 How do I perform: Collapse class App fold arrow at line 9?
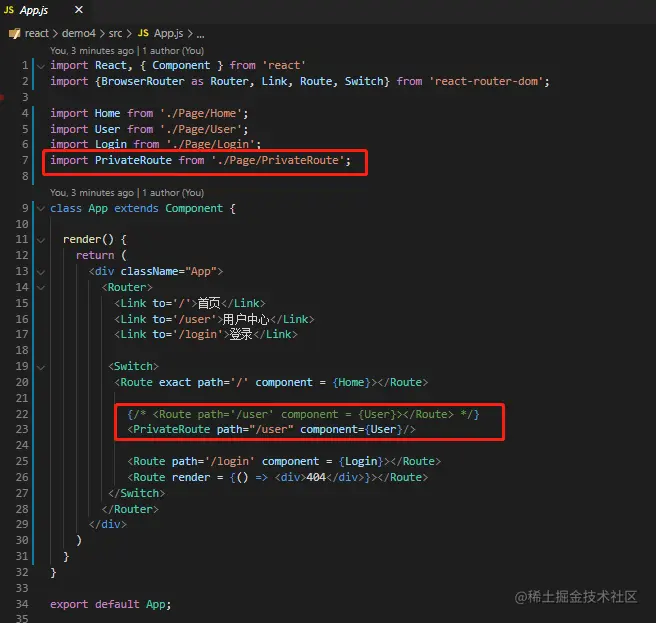(x=41, y=208)
